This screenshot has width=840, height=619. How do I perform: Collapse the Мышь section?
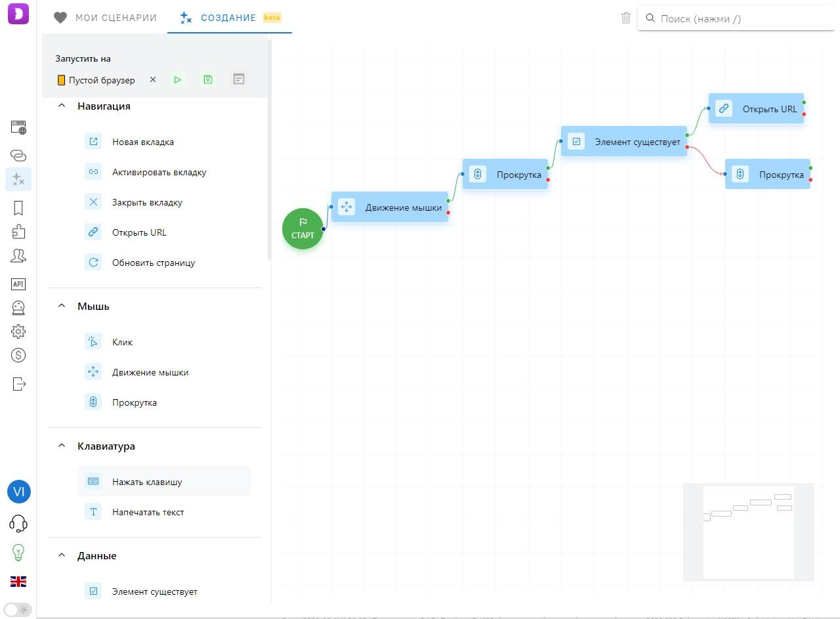point(62,307)
